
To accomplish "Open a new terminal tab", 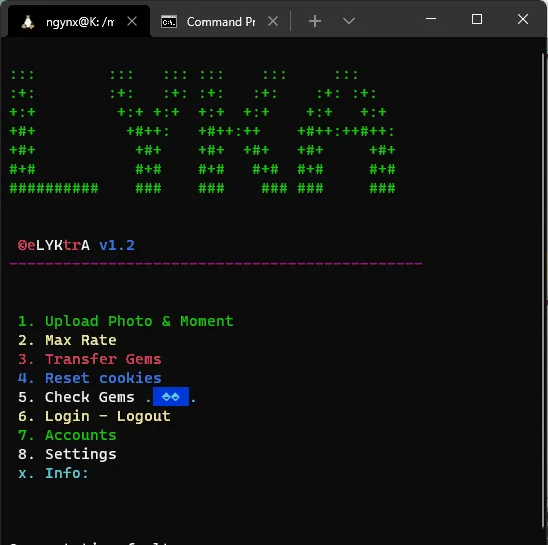I will pos(315,21).
